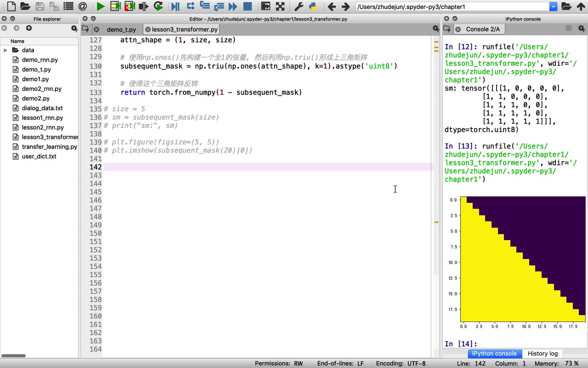Viewport: 588px width, 368px height.
Task: Open the PYTHONPATH manager
Action: click(x=313, y=6)
